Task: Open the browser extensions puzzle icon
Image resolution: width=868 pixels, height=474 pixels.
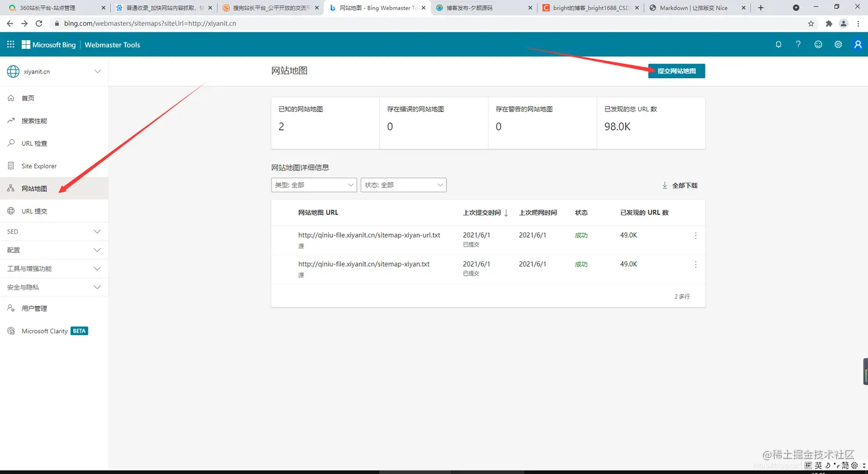Action: tap(829, 24)
